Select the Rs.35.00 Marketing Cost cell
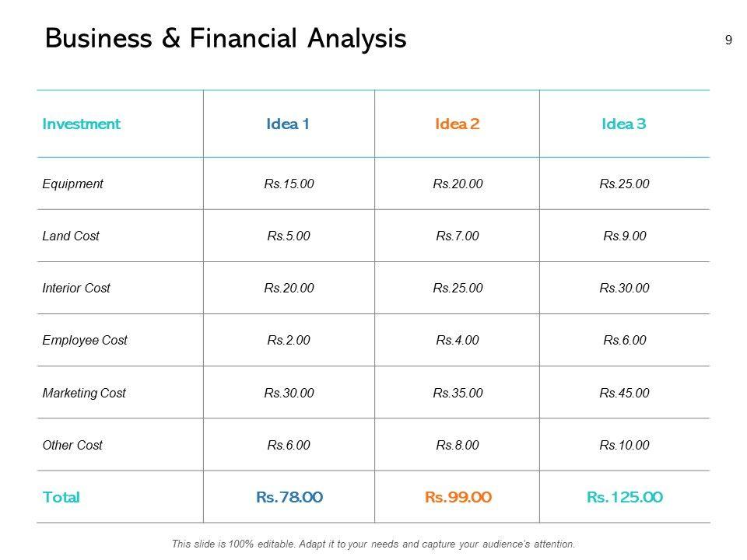747x560 pixels. point(458,393)
